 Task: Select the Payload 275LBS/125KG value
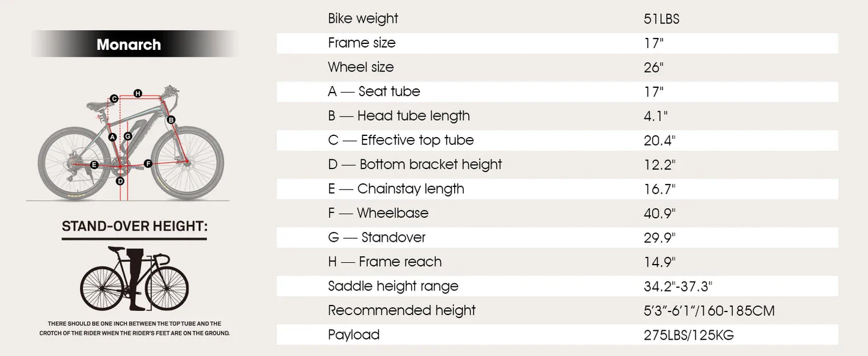click(688, 335)
